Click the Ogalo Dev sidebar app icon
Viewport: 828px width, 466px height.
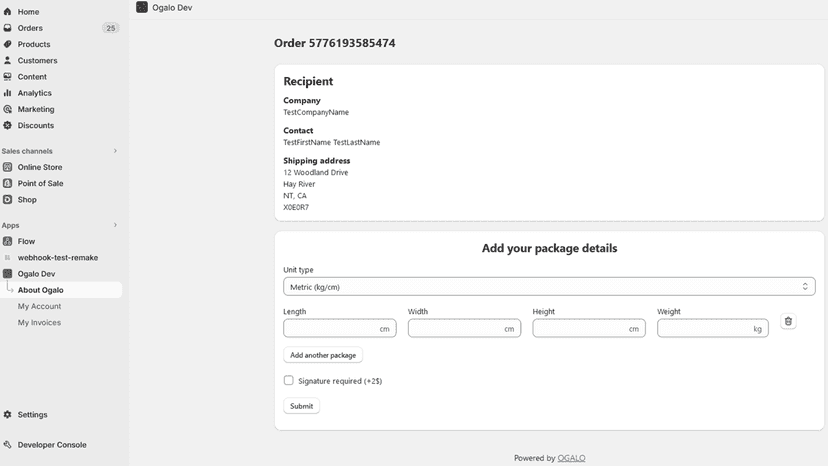coord(7,274)
